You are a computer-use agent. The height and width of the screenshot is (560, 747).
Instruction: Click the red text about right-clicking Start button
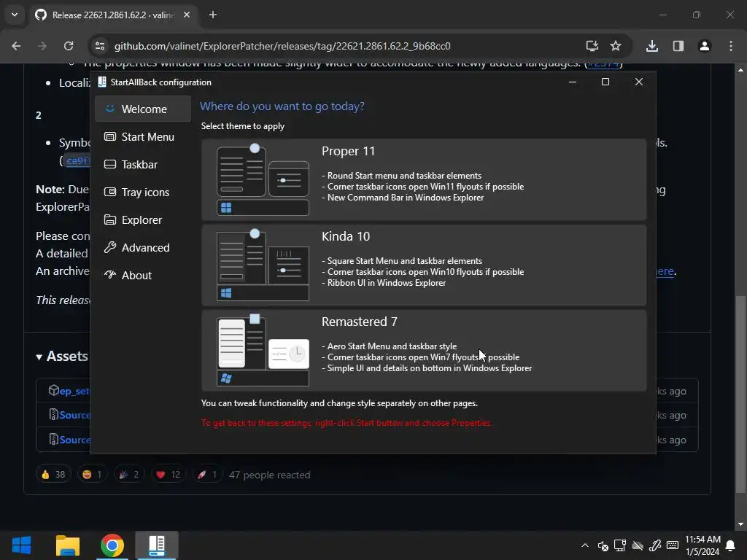point(347,423)
